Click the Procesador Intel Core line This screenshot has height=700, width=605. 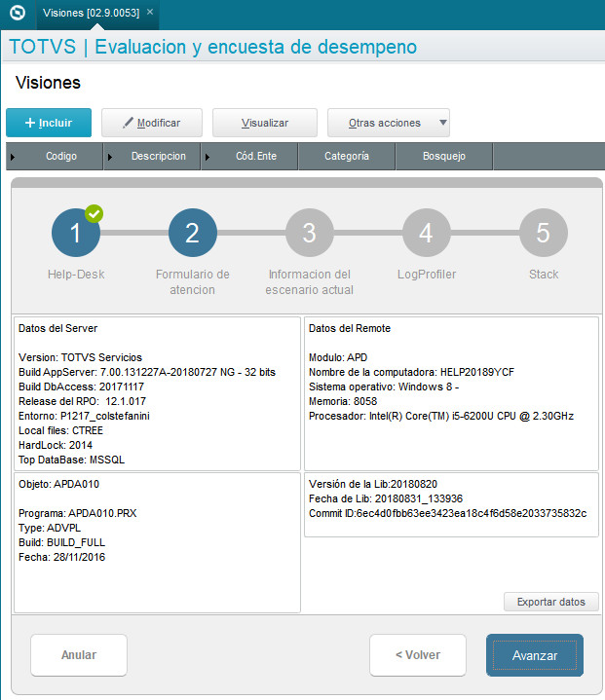tap(441, 416)
